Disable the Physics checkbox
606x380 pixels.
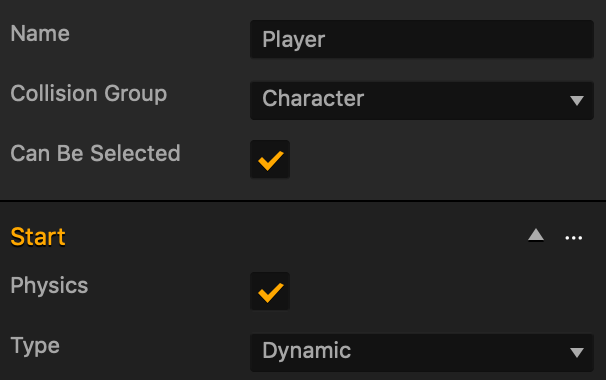(270, 291)
